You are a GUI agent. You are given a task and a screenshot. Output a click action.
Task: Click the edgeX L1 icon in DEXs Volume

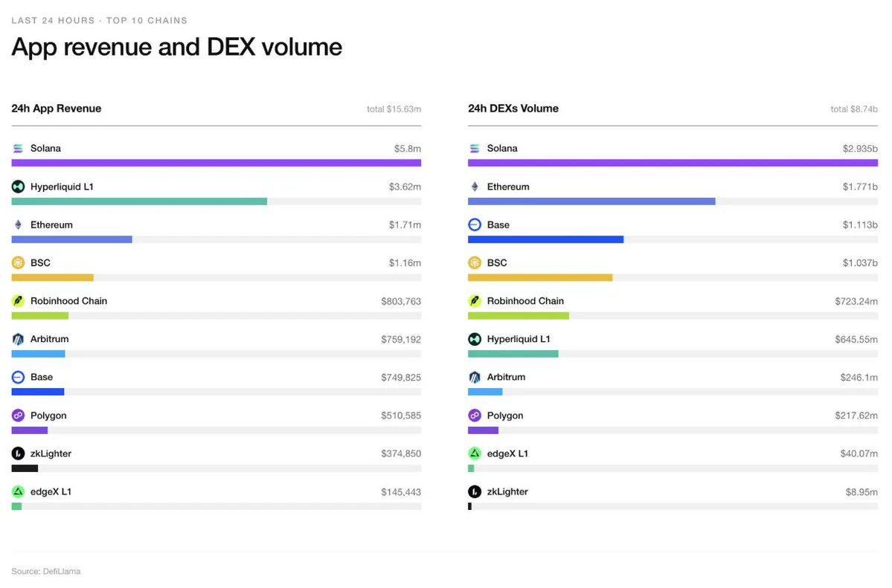pos(475,453)
